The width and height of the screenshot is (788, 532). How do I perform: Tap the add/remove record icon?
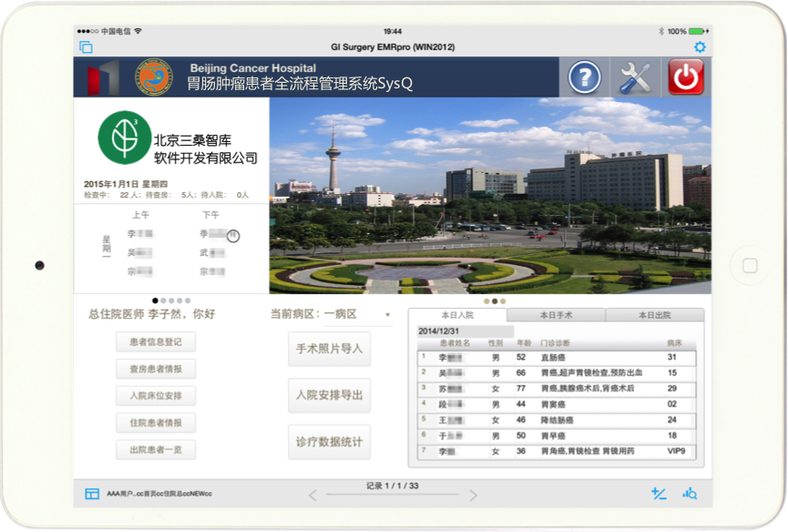(660, 494)
